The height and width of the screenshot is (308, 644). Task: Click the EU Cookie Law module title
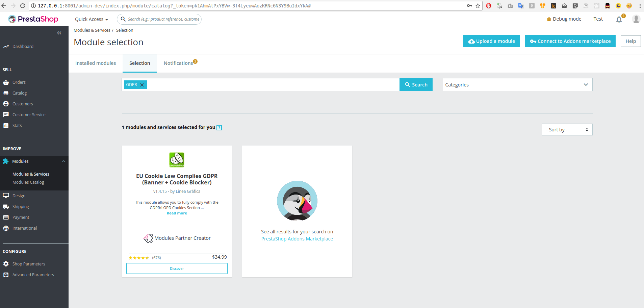[177, 179]
